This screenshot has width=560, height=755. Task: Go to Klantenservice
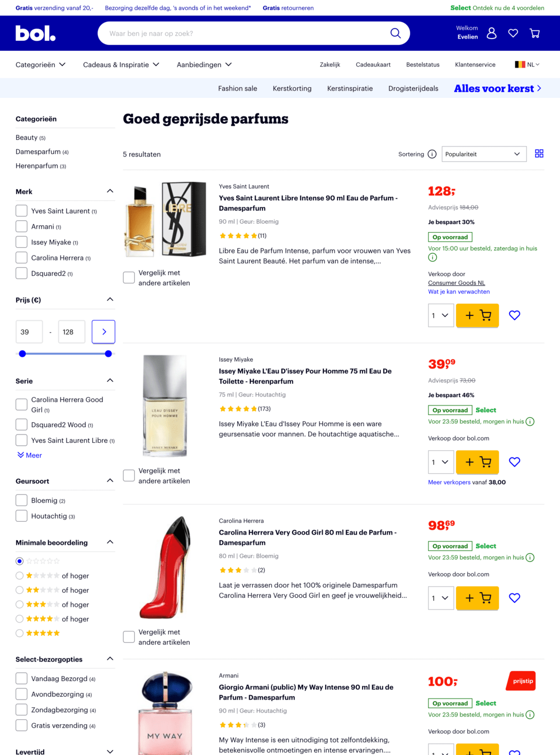(x=475, y=65)
